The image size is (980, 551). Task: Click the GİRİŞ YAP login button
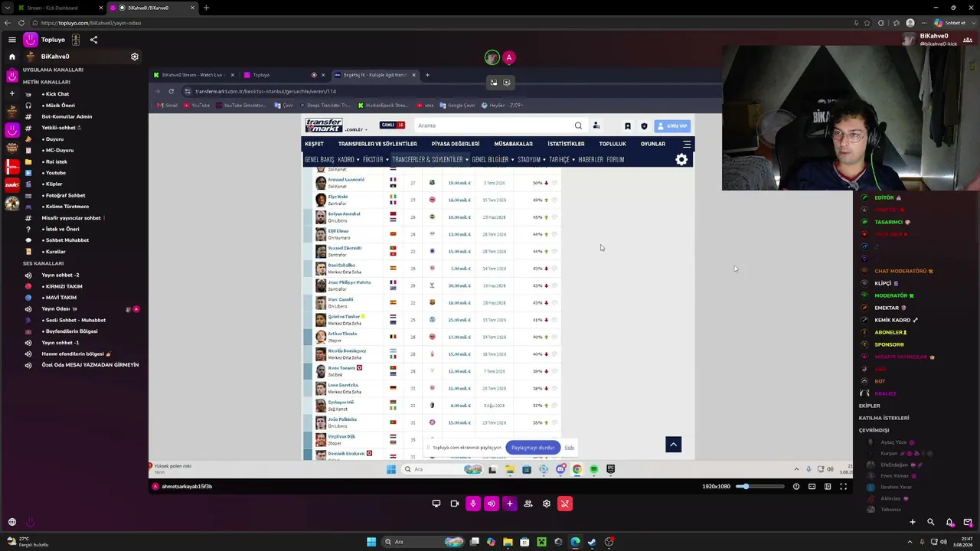(x=672, y=126)
